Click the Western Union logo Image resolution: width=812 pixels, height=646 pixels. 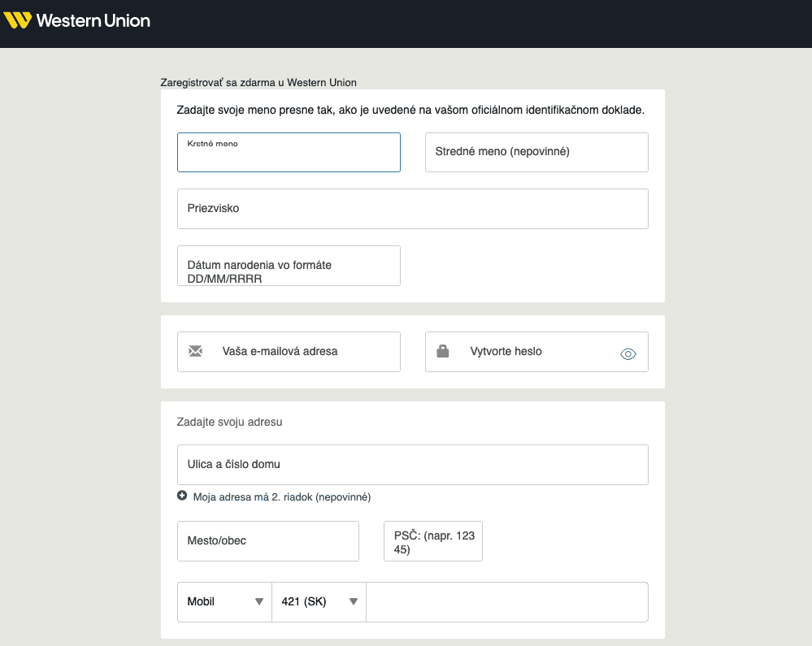click(x=76, y=20)
